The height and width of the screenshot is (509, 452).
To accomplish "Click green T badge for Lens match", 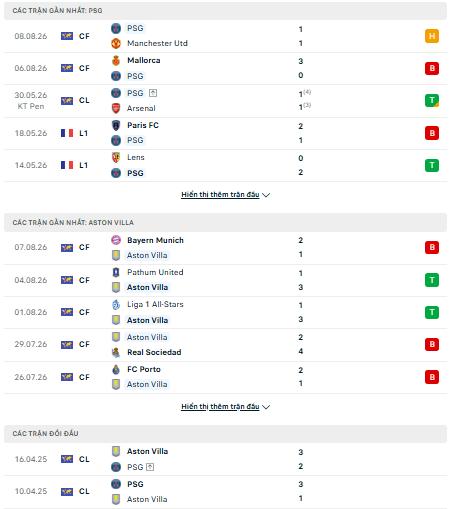I will click(432, 165).
